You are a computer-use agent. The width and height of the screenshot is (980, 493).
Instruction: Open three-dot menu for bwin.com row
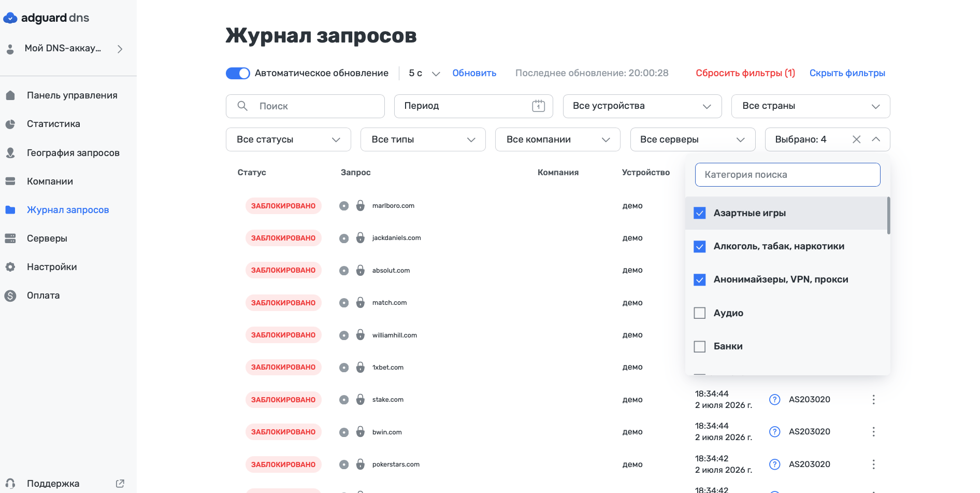coord(874,432)
